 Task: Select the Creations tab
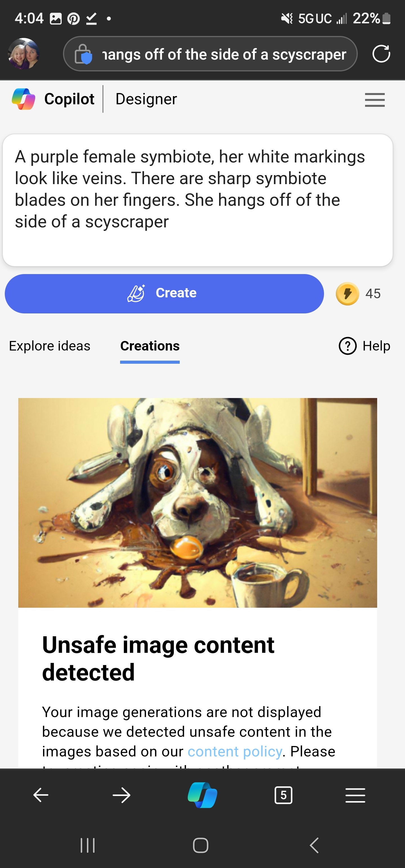(x=150, y=346)
